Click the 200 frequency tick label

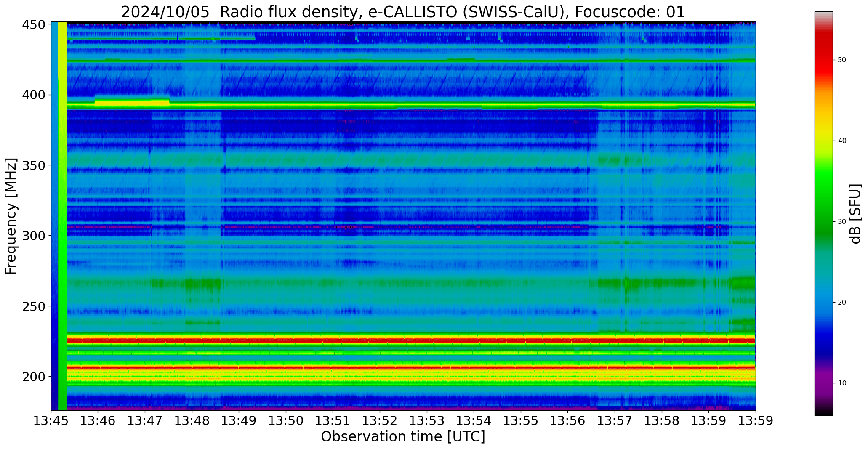[33, 377]
